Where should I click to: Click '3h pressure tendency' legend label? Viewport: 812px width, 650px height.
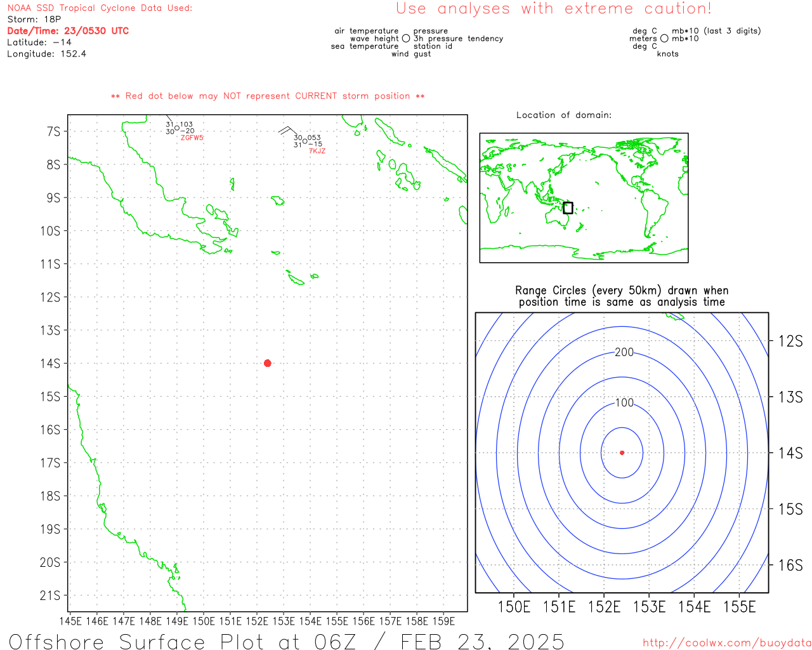click(459, 38)
